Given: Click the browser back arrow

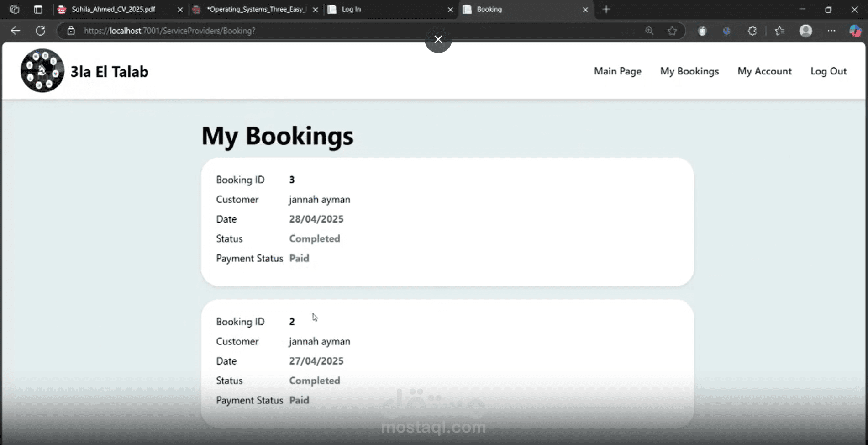Looking at the screenshot, I should coord(16,31).
